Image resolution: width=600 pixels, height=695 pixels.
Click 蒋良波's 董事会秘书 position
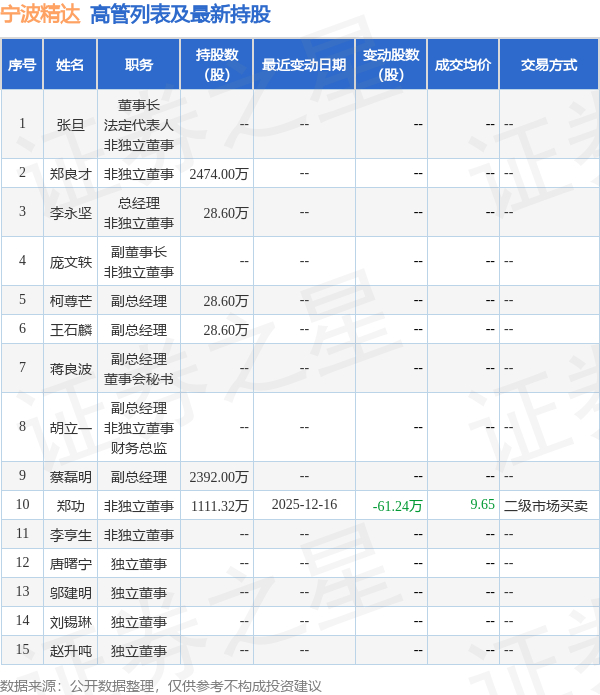click(139, 379)
